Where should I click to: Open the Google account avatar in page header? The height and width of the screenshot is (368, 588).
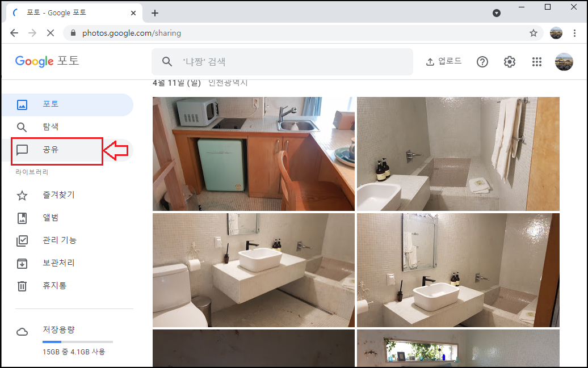pos(564,62)
